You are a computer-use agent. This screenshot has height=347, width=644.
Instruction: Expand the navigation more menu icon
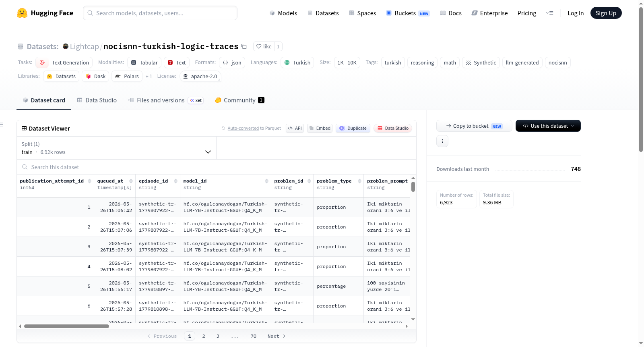[549, 13]
